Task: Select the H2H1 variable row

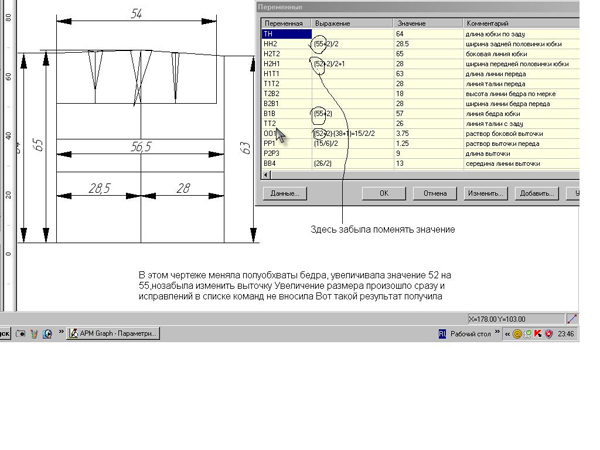Action: coord(421,64)
